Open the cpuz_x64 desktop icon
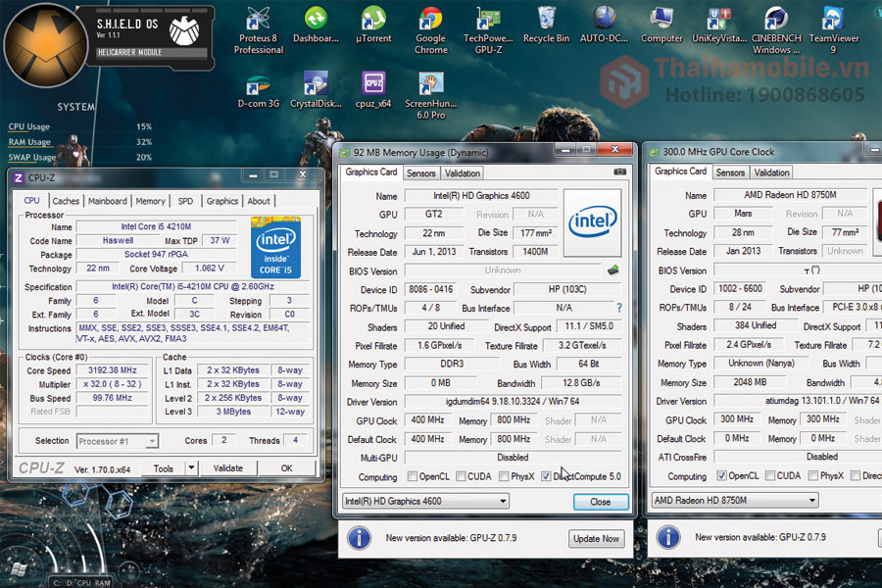 373,90
